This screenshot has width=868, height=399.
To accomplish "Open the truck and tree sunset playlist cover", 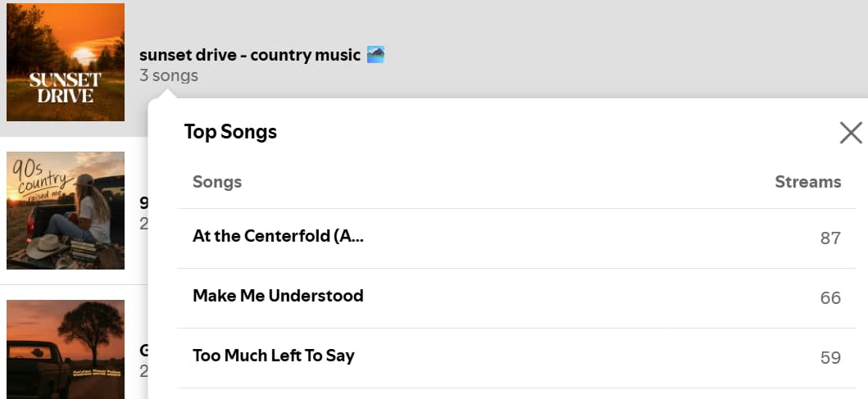I will click(66, 349).
